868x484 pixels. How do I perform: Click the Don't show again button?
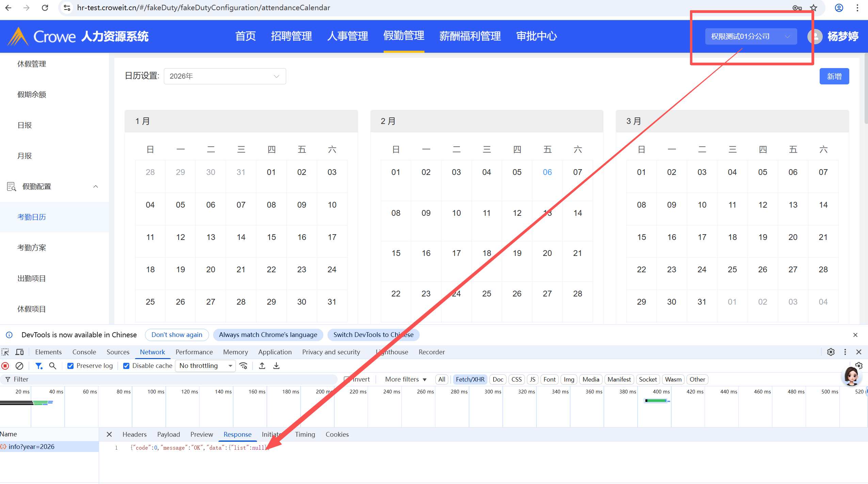tap(177, 335)
